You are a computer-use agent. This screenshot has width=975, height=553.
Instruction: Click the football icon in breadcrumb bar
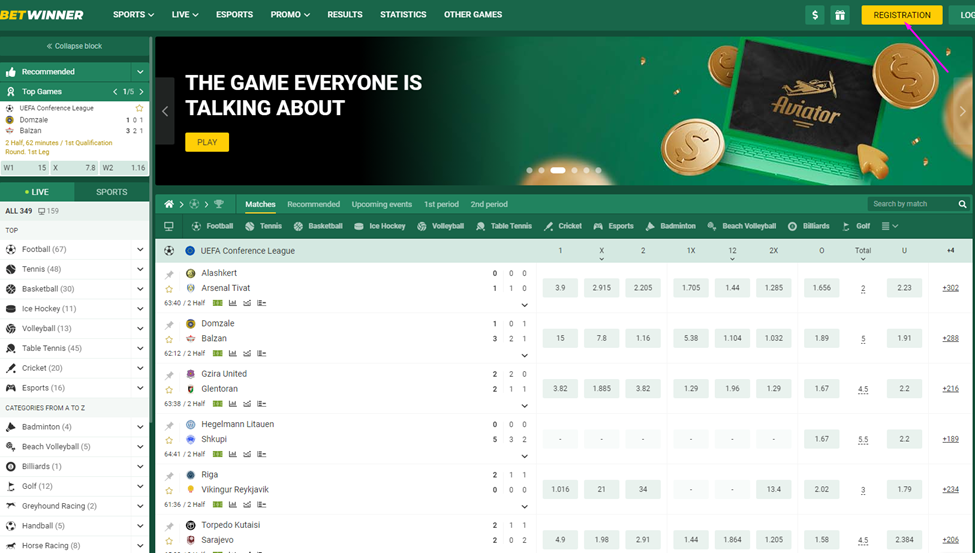[x=194, y=204]
